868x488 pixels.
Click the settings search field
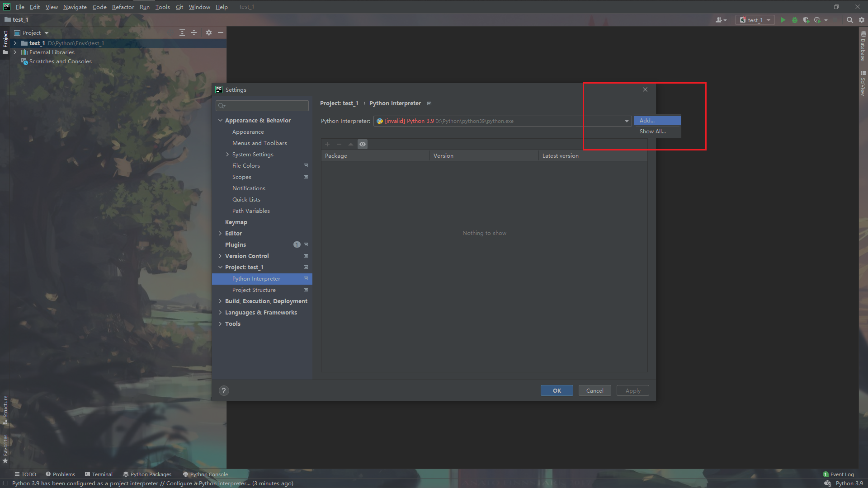(x=262, y=106)
